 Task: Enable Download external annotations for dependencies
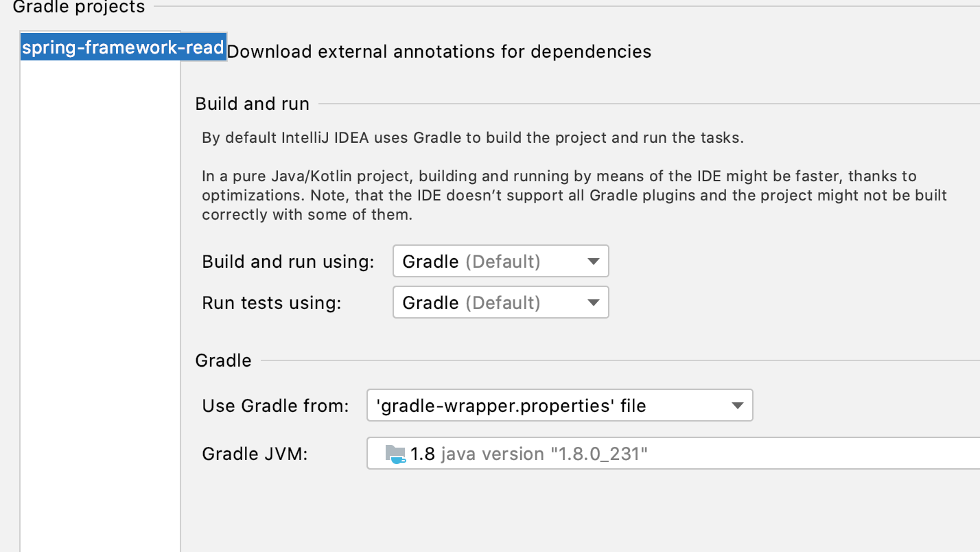click(439, 51)
